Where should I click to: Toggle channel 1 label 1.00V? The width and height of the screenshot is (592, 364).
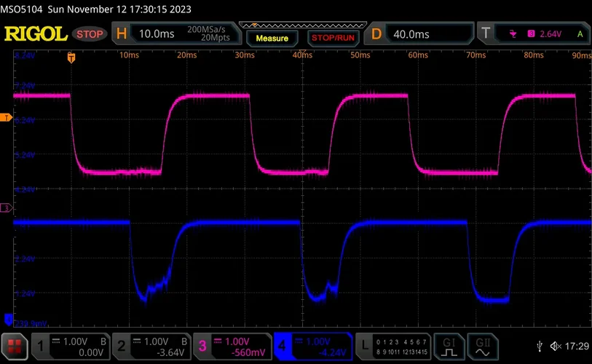click(71, 347)
